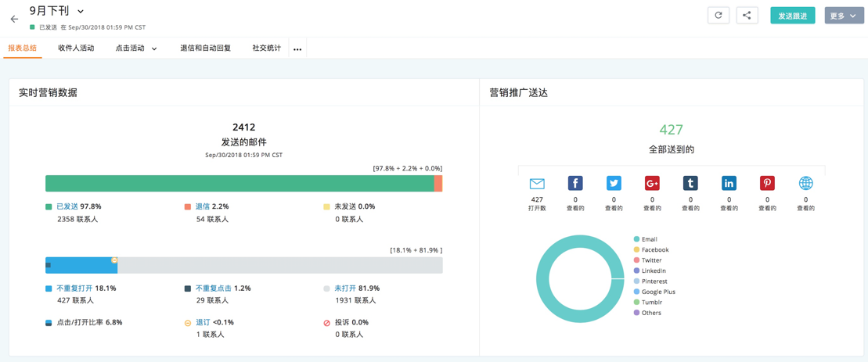
Task: Click the Tumblr icon
Action: point(690,184)
